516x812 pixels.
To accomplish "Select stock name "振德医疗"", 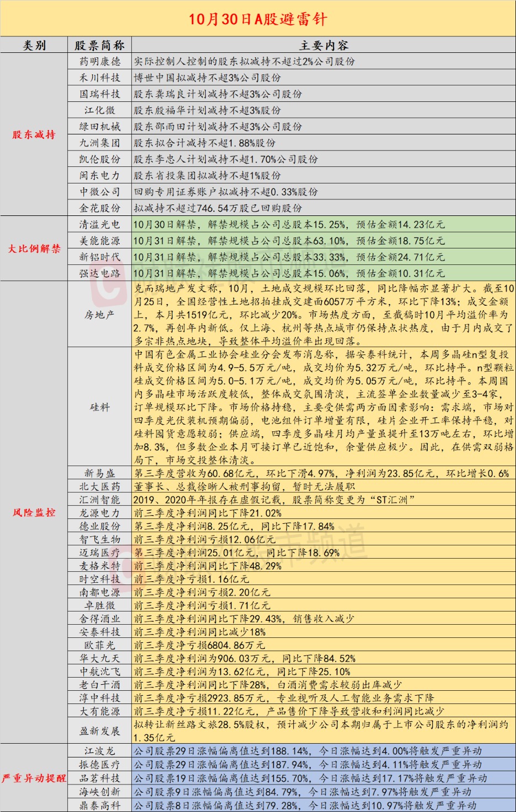I will click(x=100, y=765).
